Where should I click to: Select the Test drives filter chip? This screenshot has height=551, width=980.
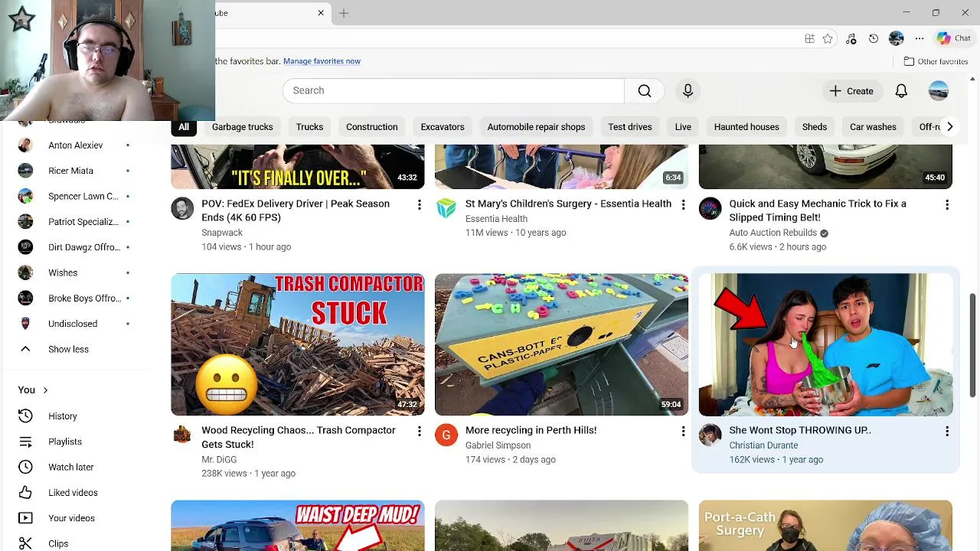[630, 127]
